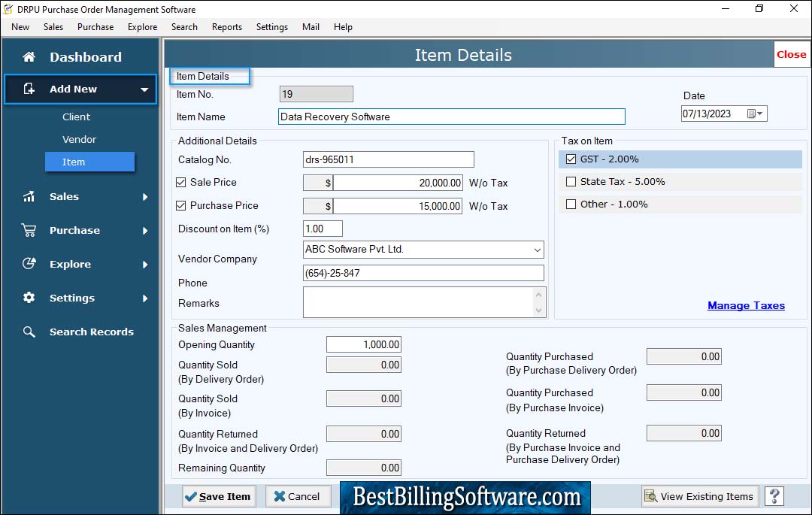This screenshot has height=515, width=812.
Task: Select Item under Add New
Action: (x=89, y=162)
